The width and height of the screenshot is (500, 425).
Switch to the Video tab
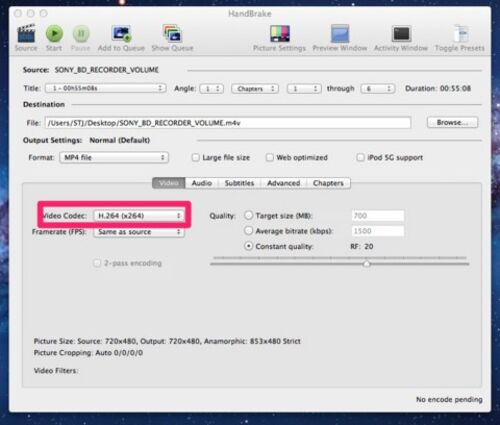coord(169,183)
